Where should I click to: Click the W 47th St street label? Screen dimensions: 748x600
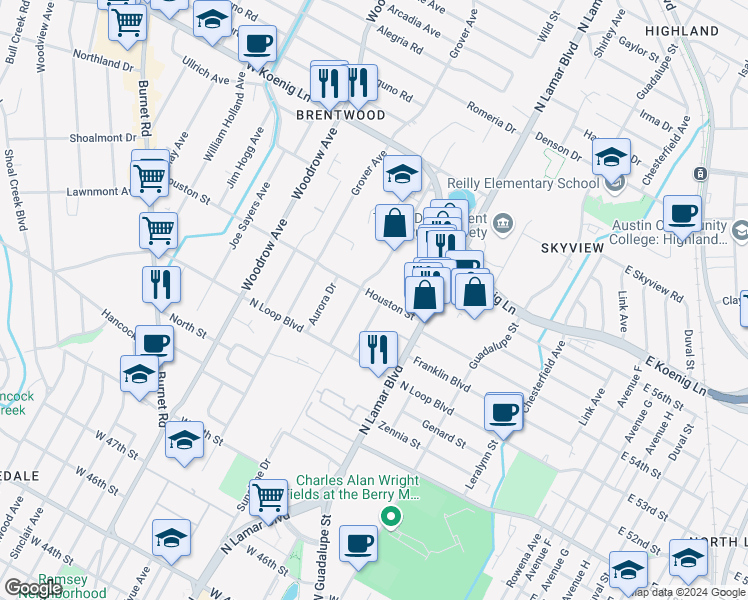pyautogui.click(x=116, y=445)
